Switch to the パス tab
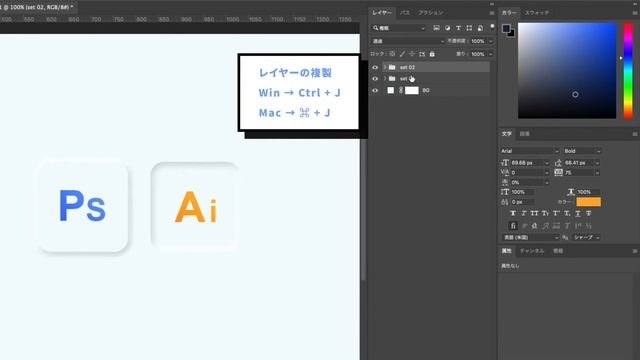The height and width of the screenshot is (360, 640). (x=404, y=13)
